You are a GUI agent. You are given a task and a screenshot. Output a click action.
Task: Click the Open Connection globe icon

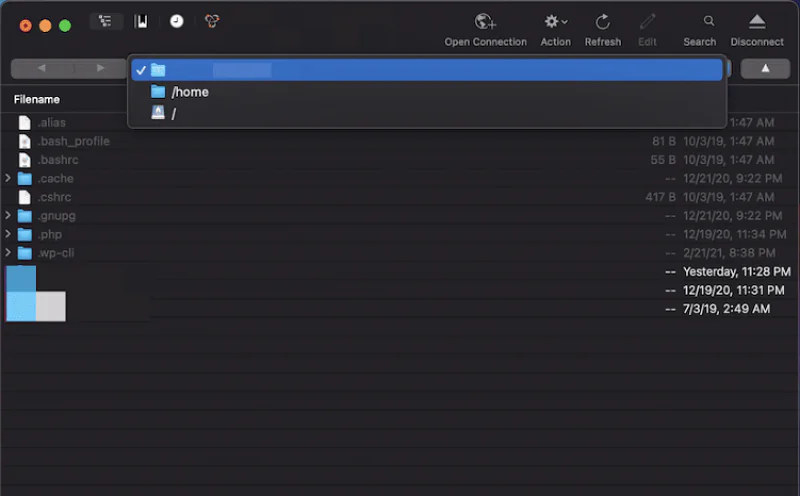coord(485,22)
